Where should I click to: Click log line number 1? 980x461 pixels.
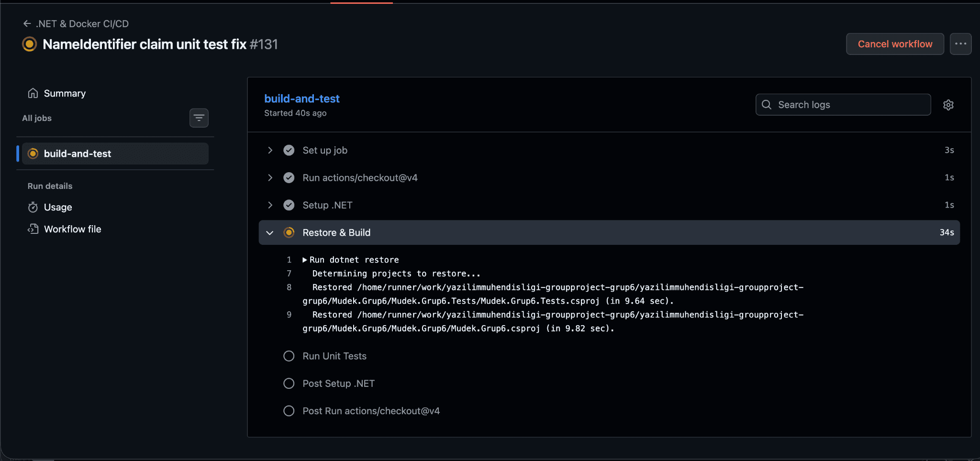(289, 260)
